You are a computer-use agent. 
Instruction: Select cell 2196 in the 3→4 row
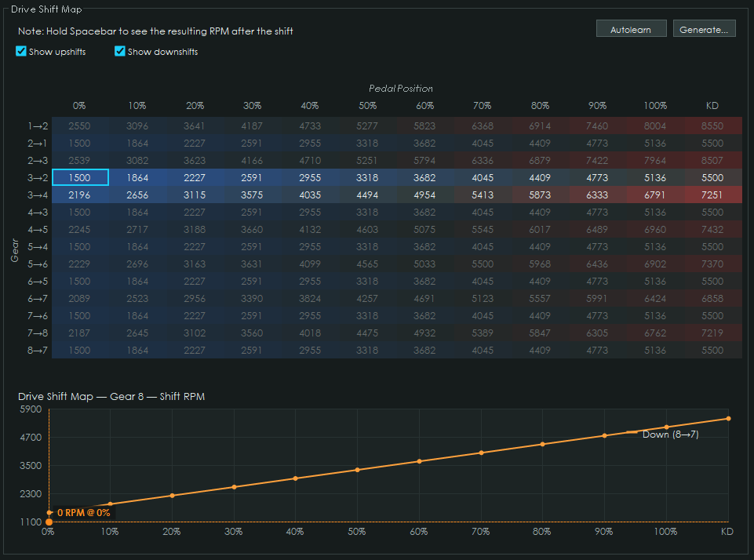pos(79,195)
